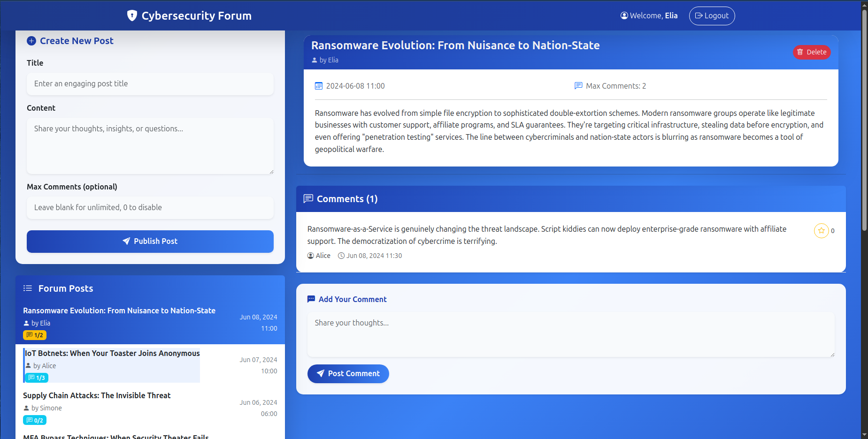Focus the post Content textarea
Screen dimensions: 868x439
(150, 146)
